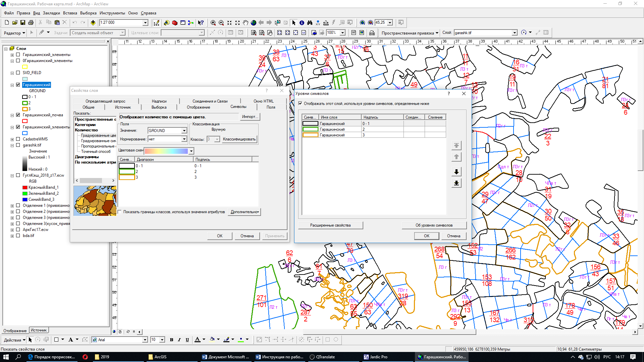The image size is (644, 362).
Task: Open the color ramp selector
Action: click(x=191, y=151)
